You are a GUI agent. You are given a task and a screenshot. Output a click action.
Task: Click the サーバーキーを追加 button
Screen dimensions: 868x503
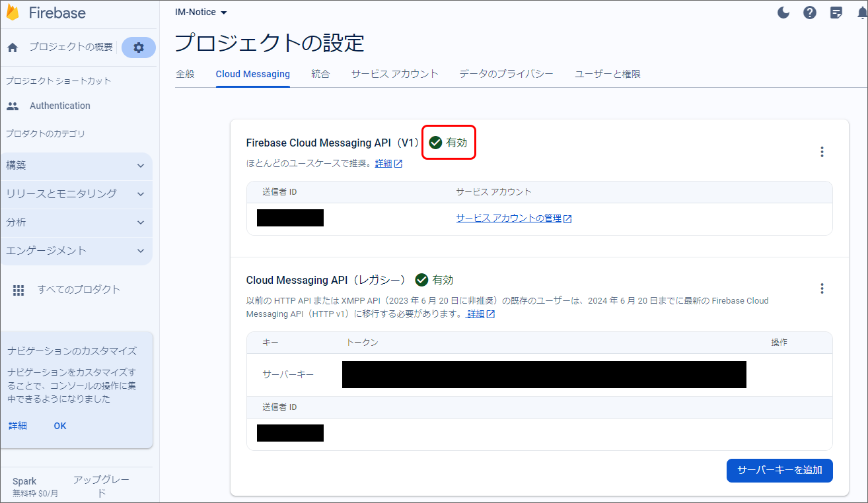click(779, 471)
